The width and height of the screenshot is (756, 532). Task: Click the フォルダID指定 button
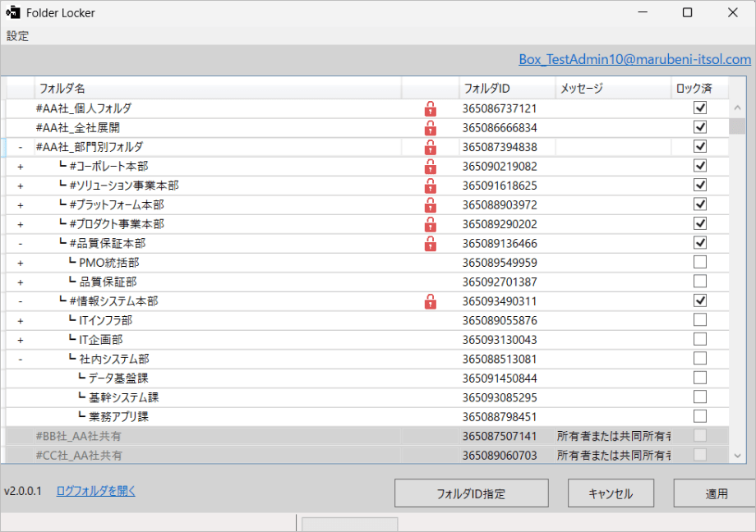point(471,493)
